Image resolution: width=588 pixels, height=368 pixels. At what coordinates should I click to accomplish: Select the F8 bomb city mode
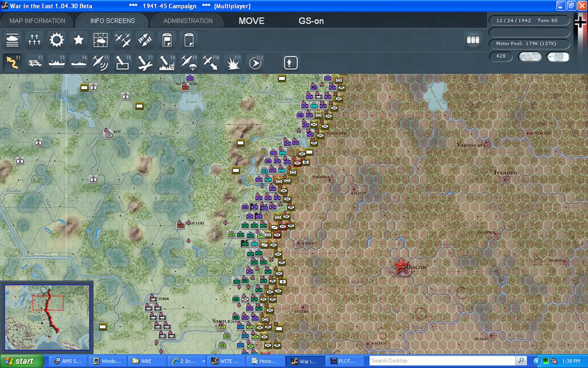coord(167,62)
